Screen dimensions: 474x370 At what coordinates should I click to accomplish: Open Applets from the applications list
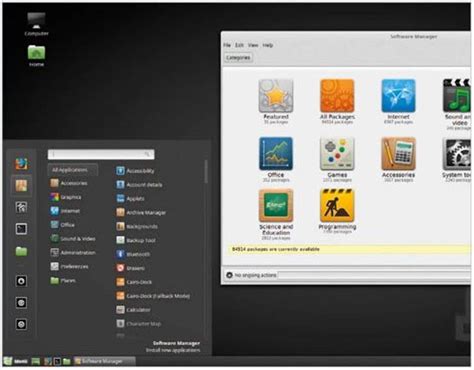(130, 198)
